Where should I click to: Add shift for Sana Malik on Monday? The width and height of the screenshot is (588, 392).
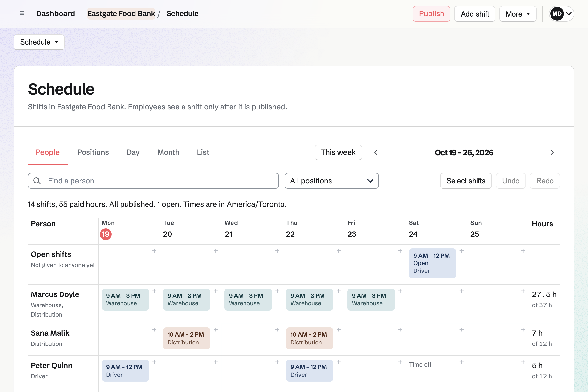[x=154, y=330]
